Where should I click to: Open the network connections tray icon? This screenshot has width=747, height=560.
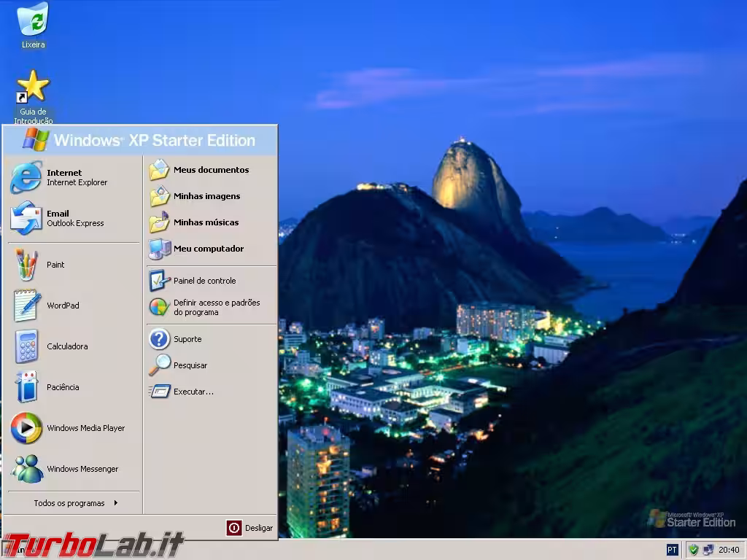709,549
